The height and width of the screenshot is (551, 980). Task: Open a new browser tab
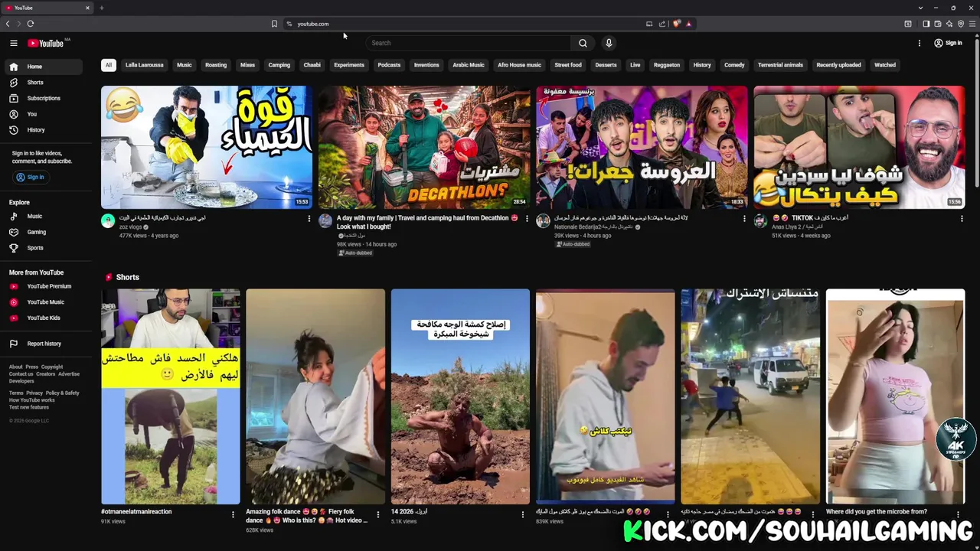coord(101,8)
